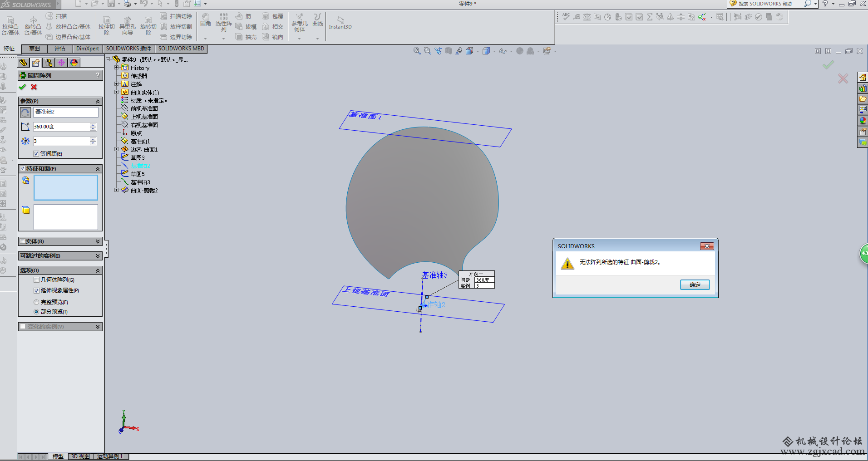Expand the 曲面-剪裁2 tree node

coord(117,190)
